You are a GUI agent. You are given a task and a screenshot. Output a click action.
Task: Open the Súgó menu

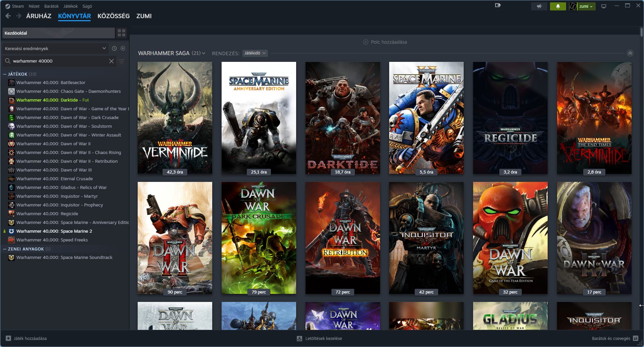(x=87, y=6)
